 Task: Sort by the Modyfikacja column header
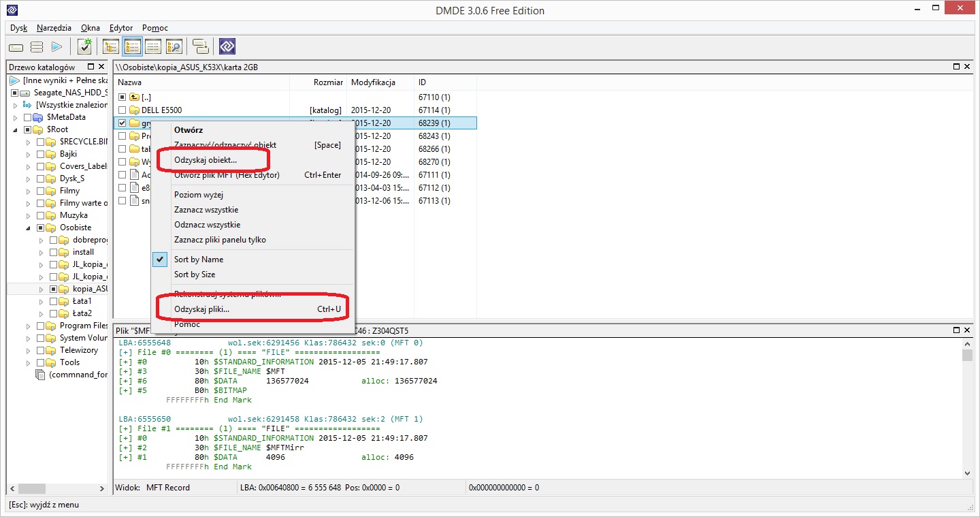(380, 82)
